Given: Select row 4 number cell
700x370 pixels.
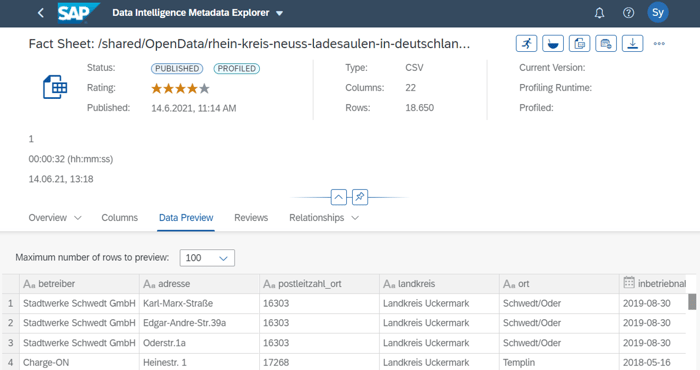Looking at the screenshot, I should pos(11,362).
